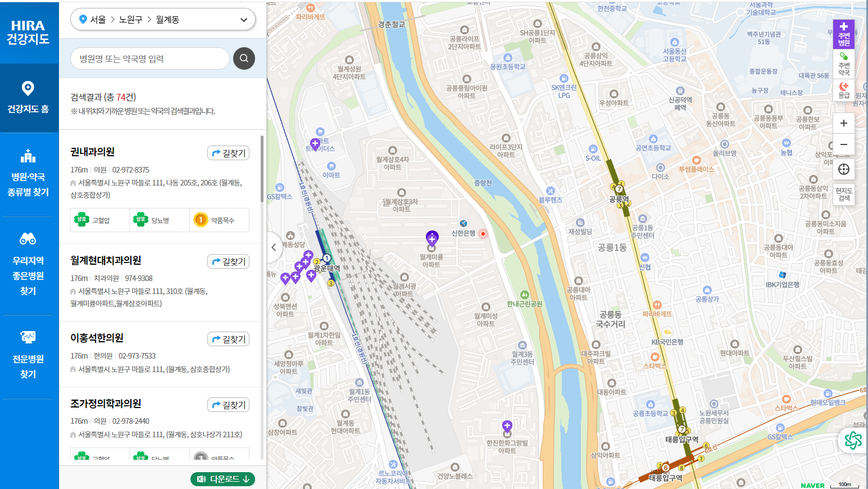The width and height of the screenshot is (868, 489).
Task: Click the results list scrollbar
Action: click(262, 169)
